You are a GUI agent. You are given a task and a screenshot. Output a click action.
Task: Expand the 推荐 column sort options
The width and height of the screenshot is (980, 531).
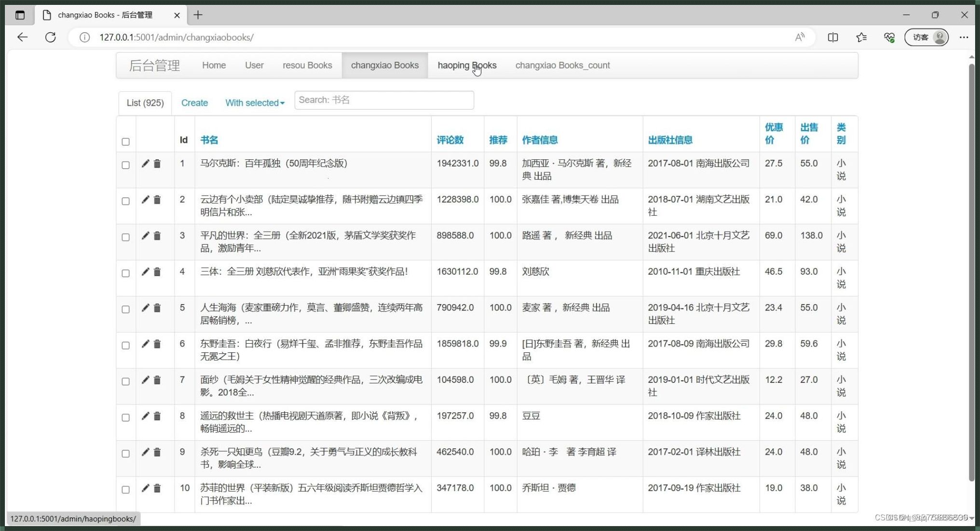click(x=497, y=140)
